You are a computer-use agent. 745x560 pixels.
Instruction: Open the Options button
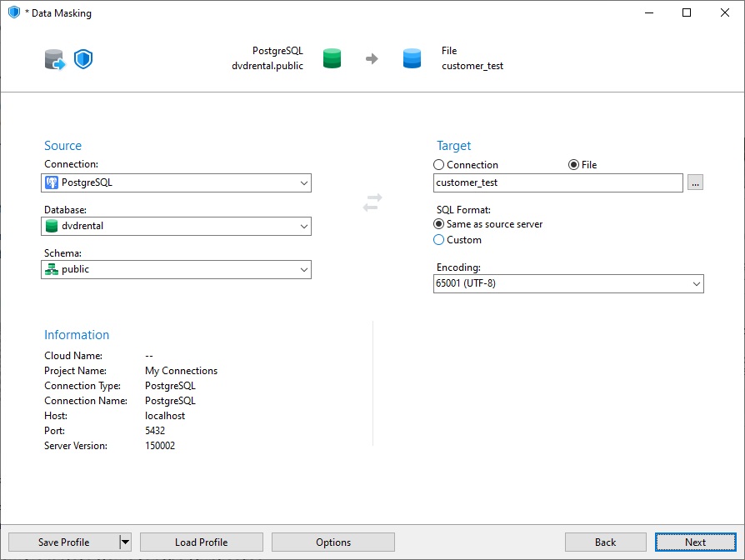[333, 542]
